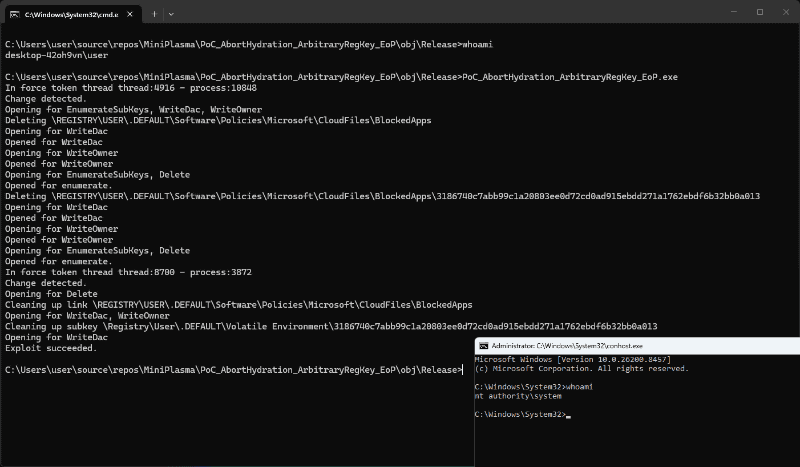
Task: Click the cmd icon in the terminal tab
Action: point(15,14)
